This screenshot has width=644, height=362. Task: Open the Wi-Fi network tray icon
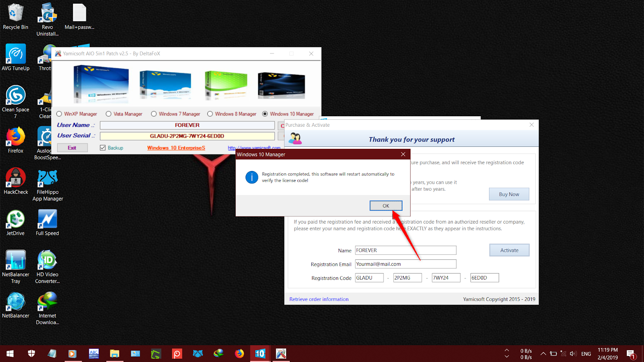click(563, 354)
